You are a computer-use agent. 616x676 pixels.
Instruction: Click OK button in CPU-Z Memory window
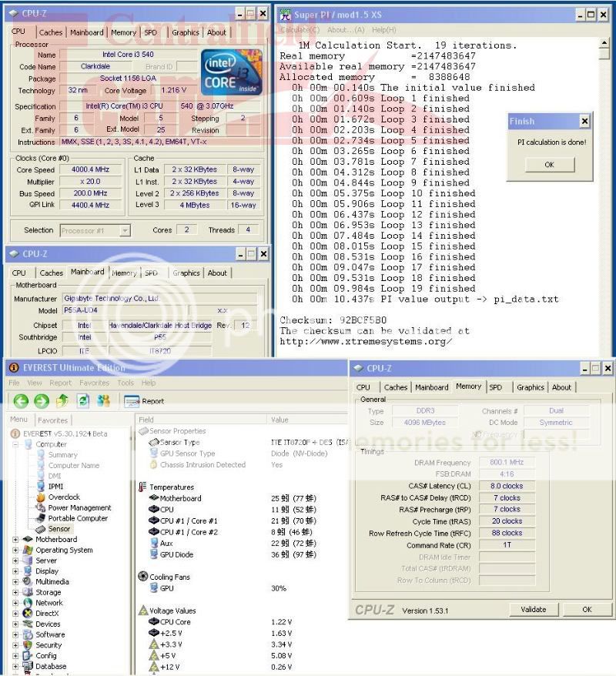587,610
